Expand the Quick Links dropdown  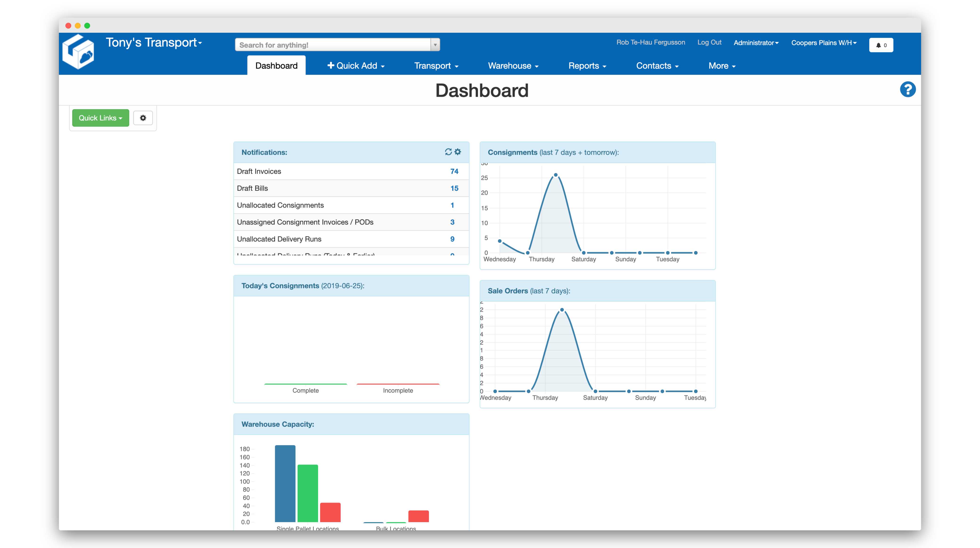pos(100,118)
